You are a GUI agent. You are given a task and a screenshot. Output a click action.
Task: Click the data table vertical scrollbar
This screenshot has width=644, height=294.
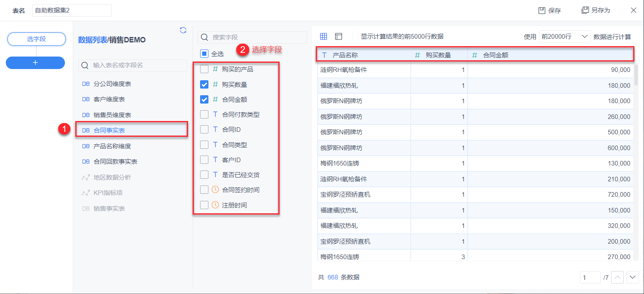click(636, 75)
